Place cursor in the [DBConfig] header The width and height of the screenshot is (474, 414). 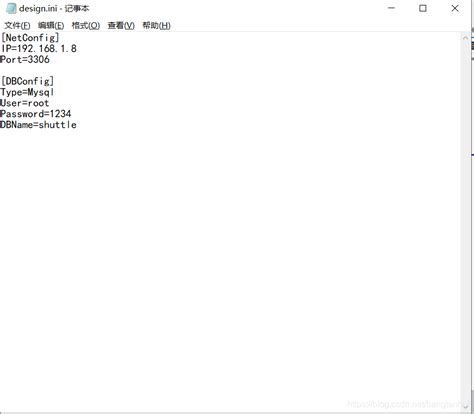tap(27, 81)
